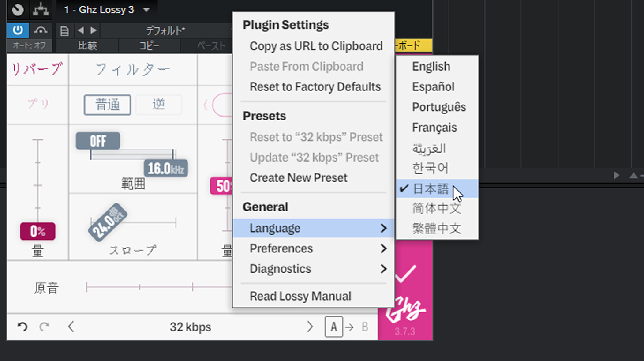The height and width of the screenshot is (361, 644).
Task: Click the Diagnostics submenu arrow chevron
Action: pyautogui.click(x=383, y=269)
